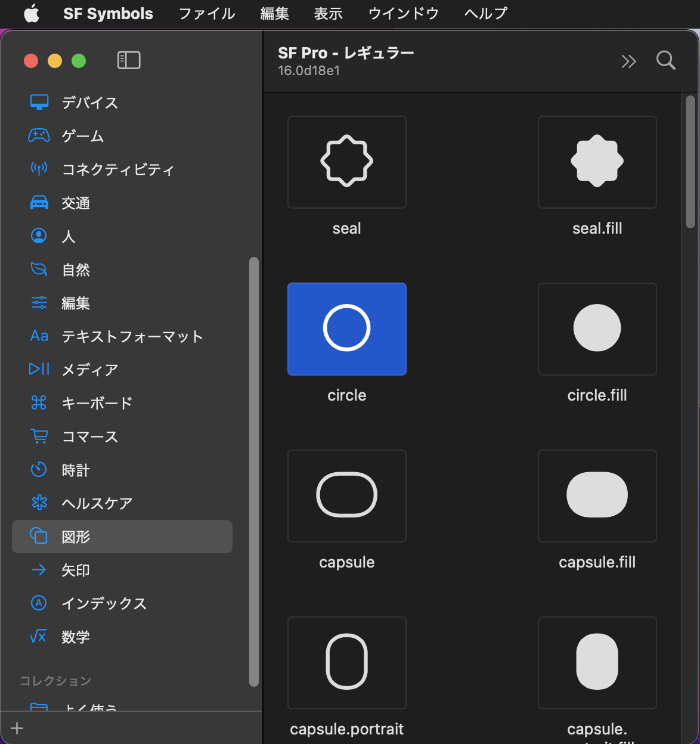
Task: Click the Aa icon beside テキストフォーマット
Action: 39,336
